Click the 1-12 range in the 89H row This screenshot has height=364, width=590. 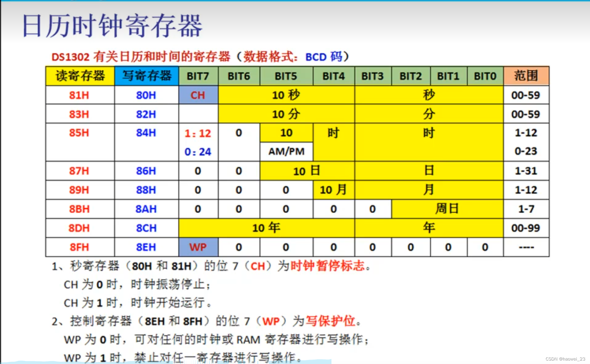pos(526,190)
